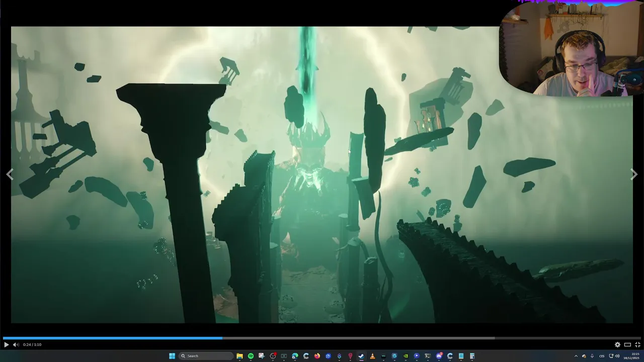Open File Explorer from the taskbar
The image size is (644, 362).
point(239,356)
